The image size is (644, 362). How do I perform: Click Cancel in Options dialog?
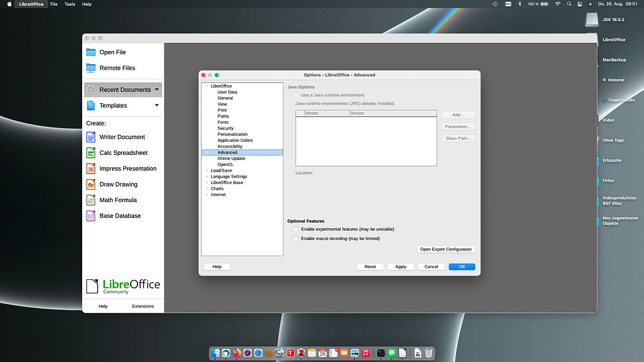431,267
